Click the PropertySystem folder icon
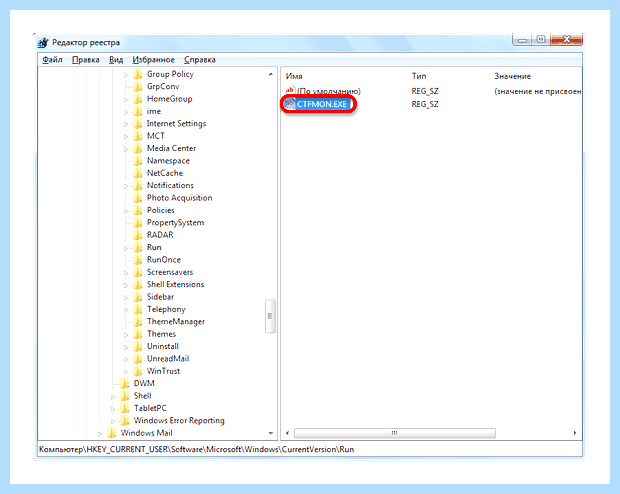The height and width of the screenshot is (494, 620). tap(138, 222)
